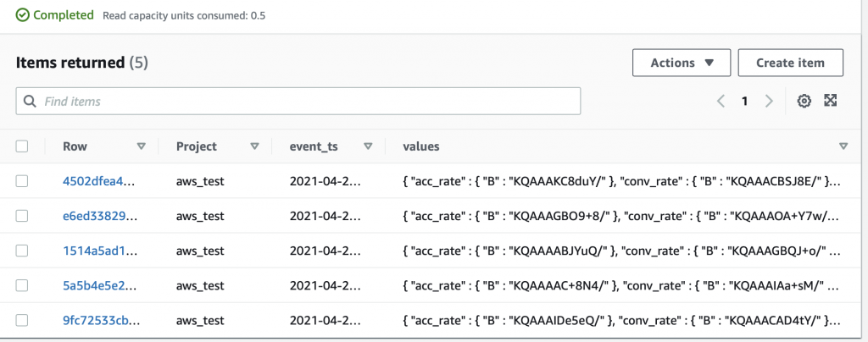Click the green Completed status icon
The width and height of the screenshot is (868, 342).
click(23, 15)
